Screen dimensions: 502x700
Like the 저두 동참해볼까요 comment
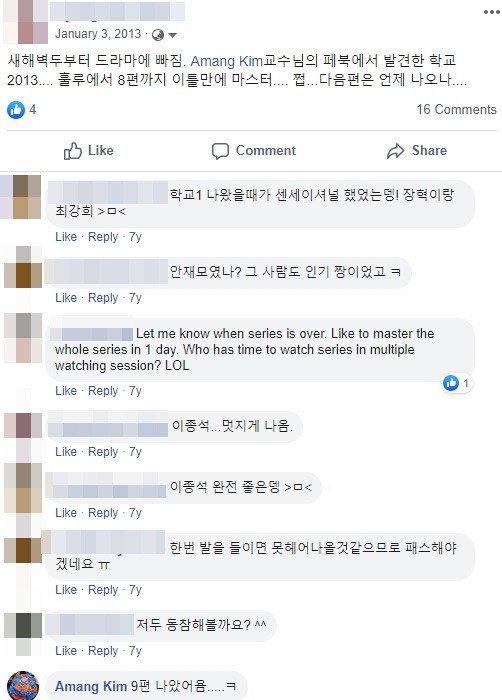[66, 651]
